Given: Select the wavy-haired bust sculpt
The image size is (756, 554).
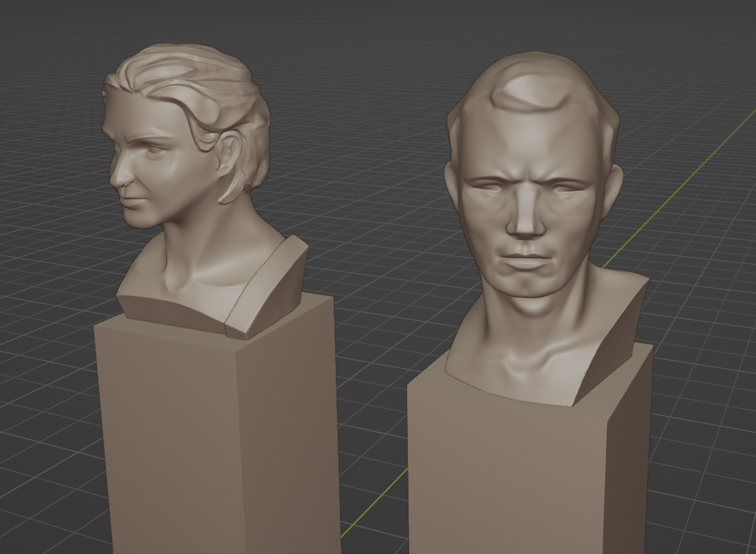Looking at the screenshot, I should click(x=193, y=193).
